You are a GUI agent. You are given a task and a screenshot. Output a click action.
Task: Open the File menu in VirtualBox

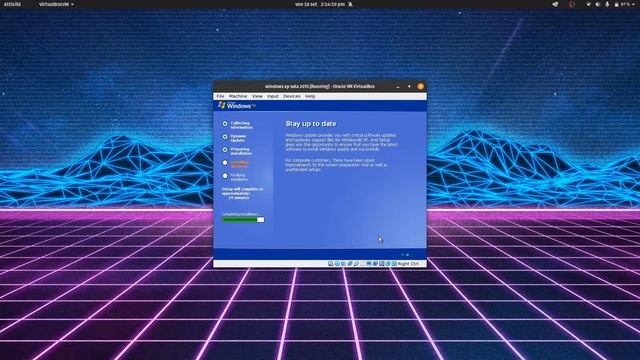tap(220, 96)
